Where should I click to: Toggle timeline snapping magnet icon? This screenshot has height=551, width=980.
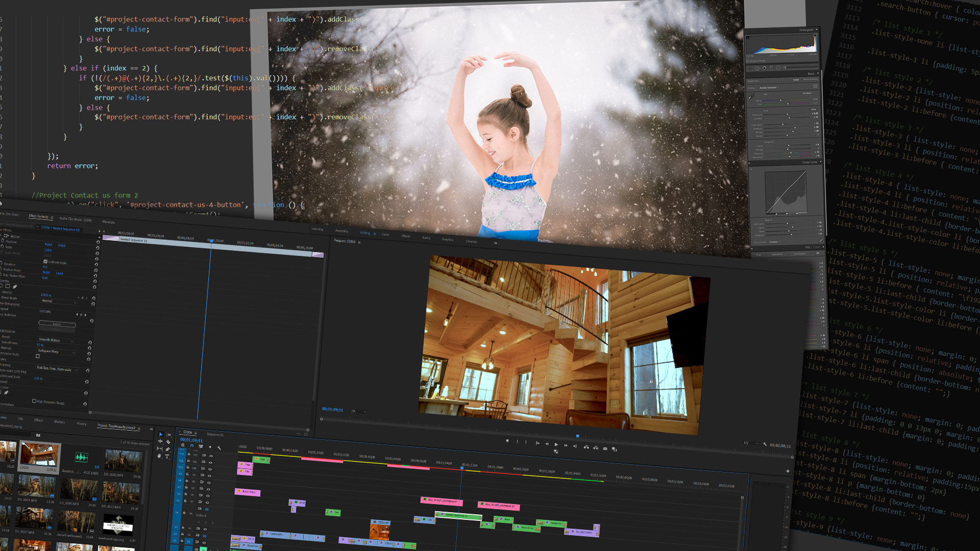point(192,445)
